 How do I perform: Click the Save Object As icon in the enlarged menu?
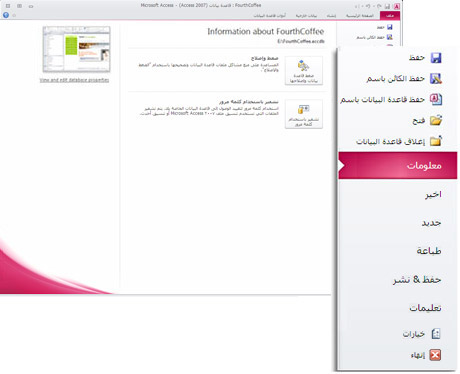click(436, 79)
